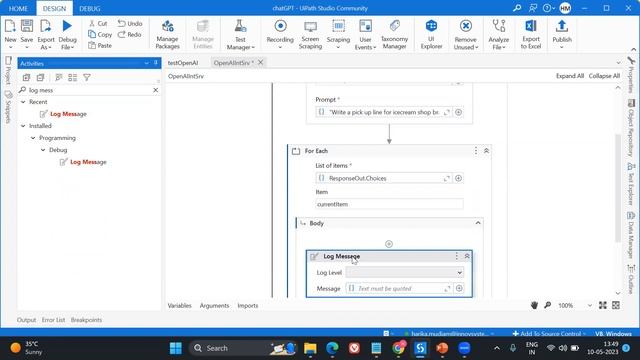Screen dimensions: 640x360
Task: Copy the selected activity
Action: [100, 35]
